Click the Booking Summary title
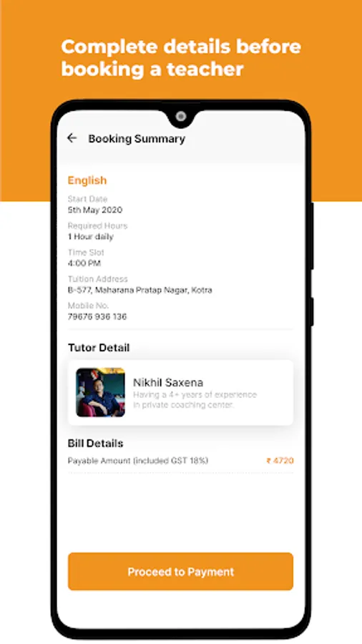 coord(137,139)
